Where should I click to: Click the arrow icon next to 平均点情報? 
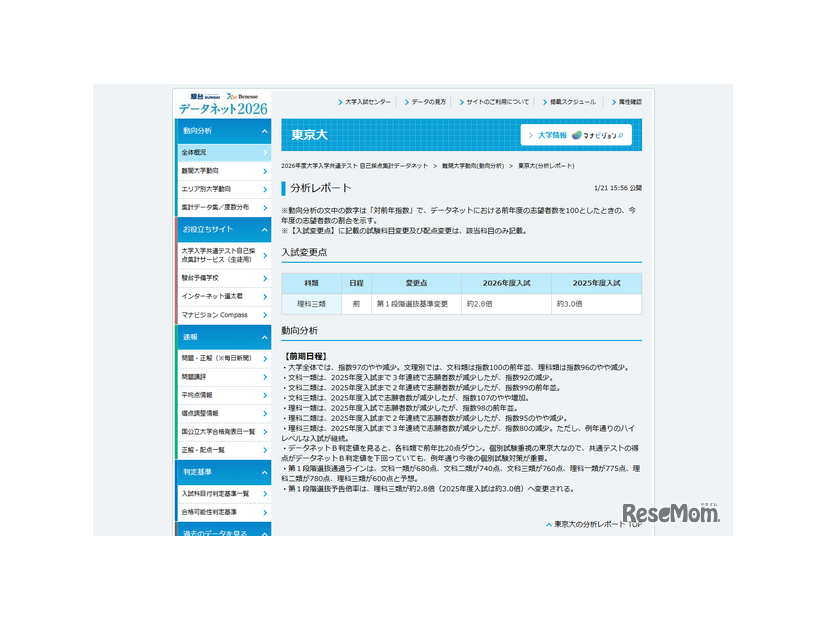point(265,395)
